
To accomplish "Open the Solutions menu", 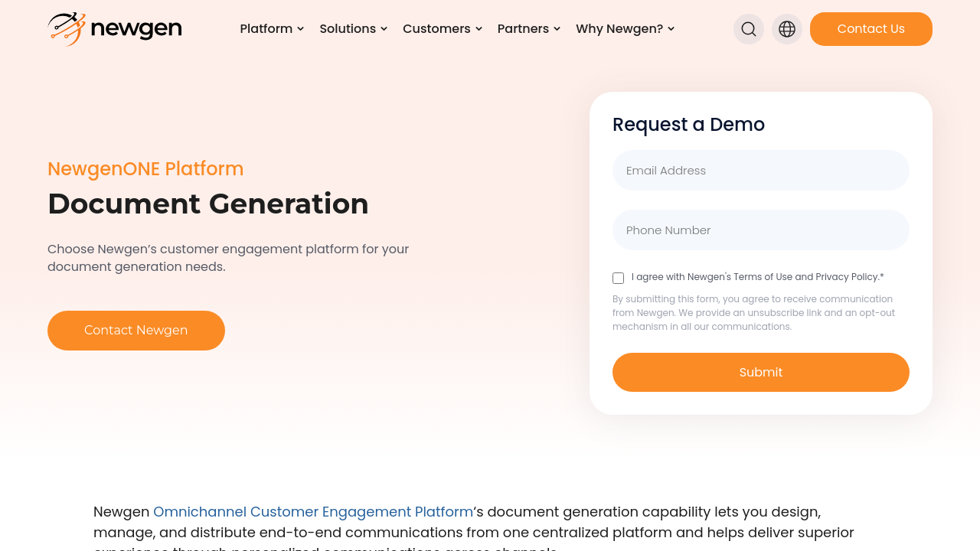I will pos(348,29).
